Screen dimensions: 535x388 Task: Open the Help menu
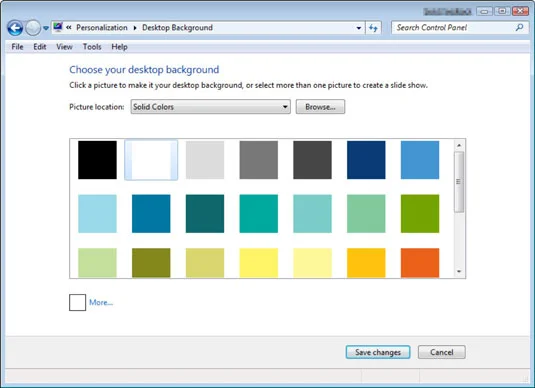(x=119, y=47)
